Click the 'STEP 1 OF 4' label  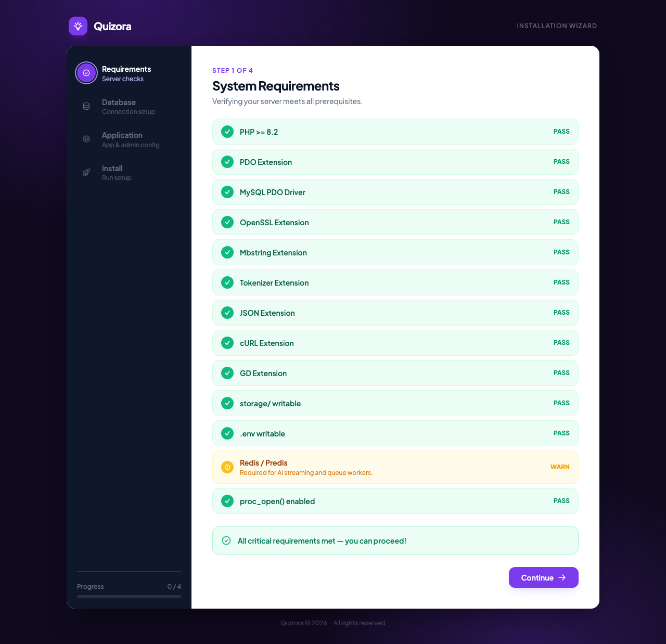[x=233, y=71]
